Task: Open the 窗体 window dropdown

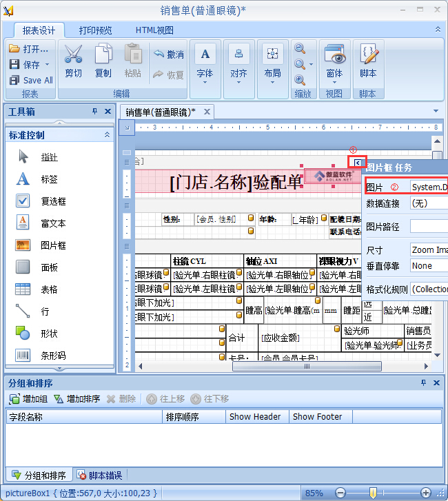Action: [x=334, y=61]
